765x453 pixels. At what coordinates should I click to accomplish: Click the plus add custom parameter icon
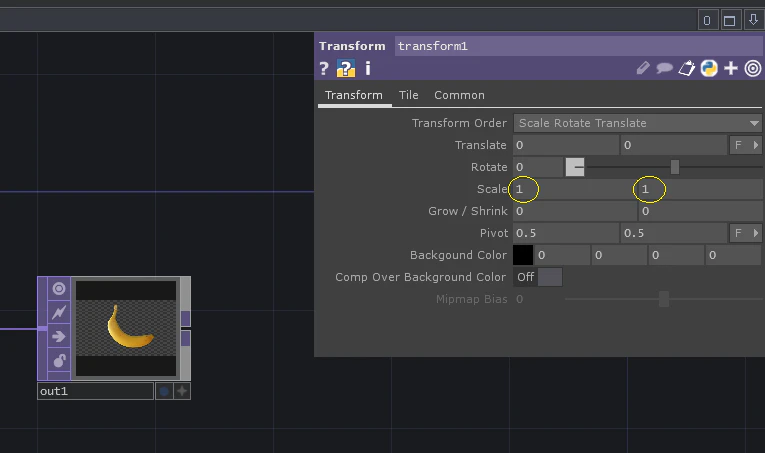pos(731,68)
